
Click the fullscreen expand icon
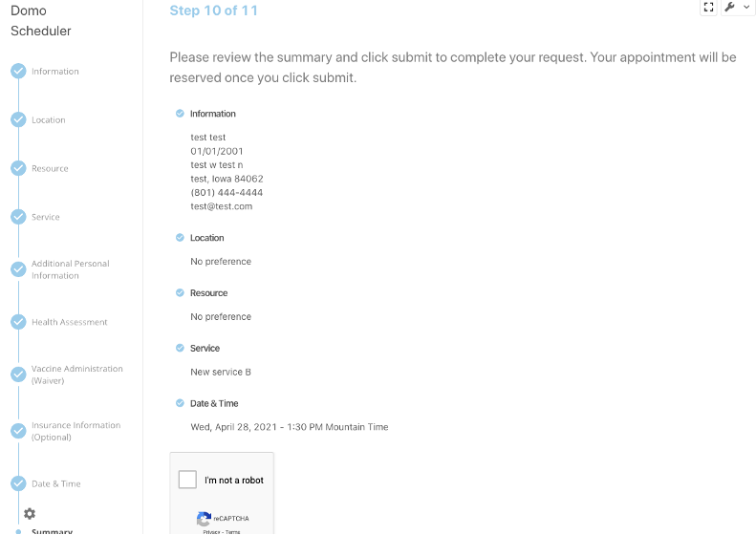click(x=708, y=8)
